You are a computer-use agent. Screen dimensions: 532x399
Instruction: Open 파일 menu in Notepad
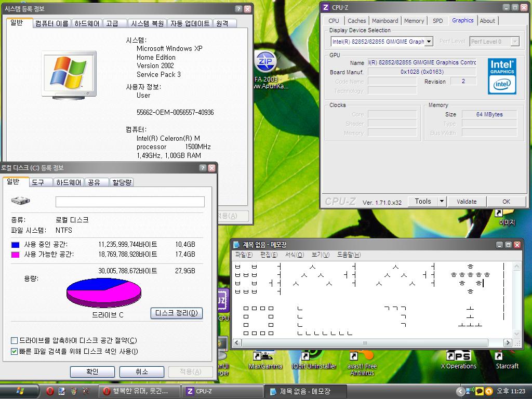coord(244,255)
